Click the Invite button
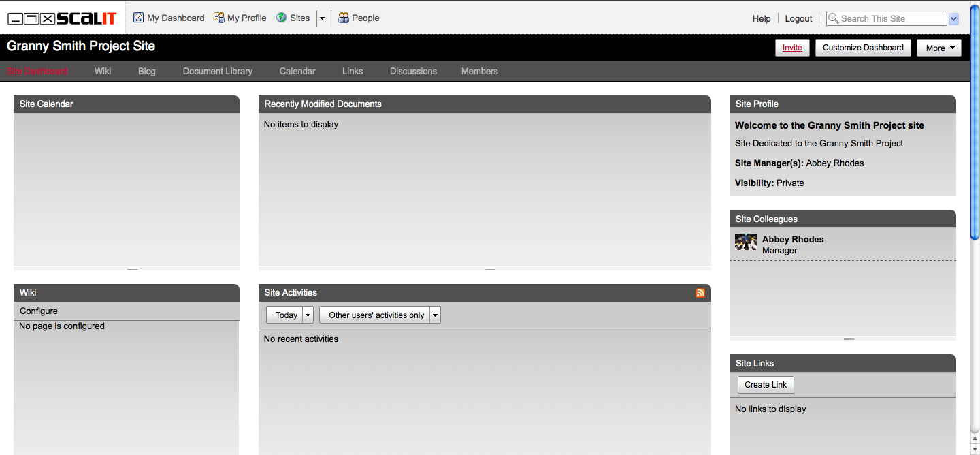This screenshot has height=455, width=980. pyautogui.click(x=792, y=48)
